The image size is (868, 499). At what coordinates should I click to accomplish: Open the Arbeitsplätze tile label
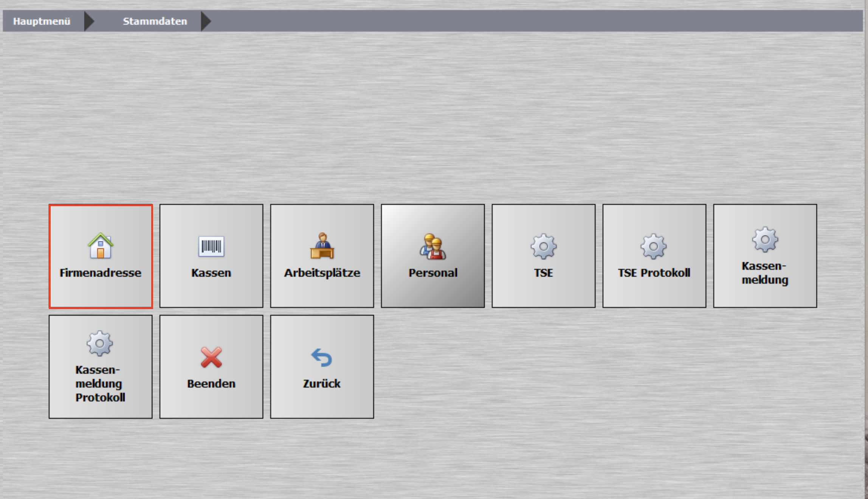point(322,273)
